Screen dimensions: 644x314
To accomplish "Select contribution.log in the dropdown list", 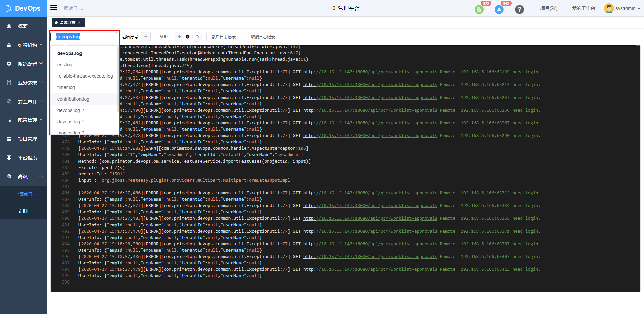I will (x=84, y=99).
